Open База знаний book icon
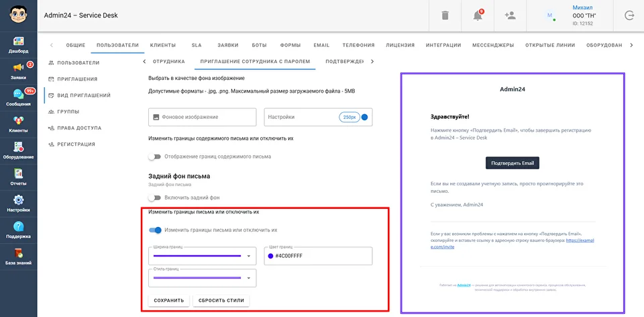 (x=19, y=253)
